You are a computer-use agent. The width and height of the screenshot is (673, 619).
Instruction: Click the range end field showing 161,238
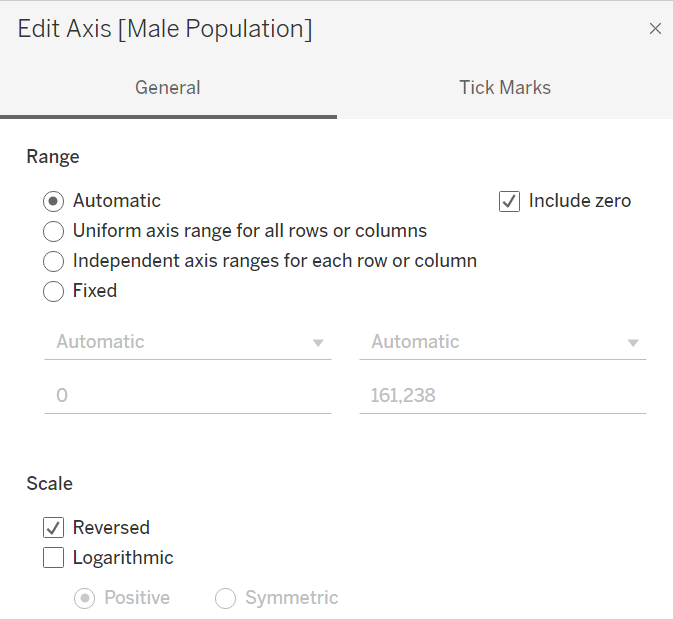point(502,396)
